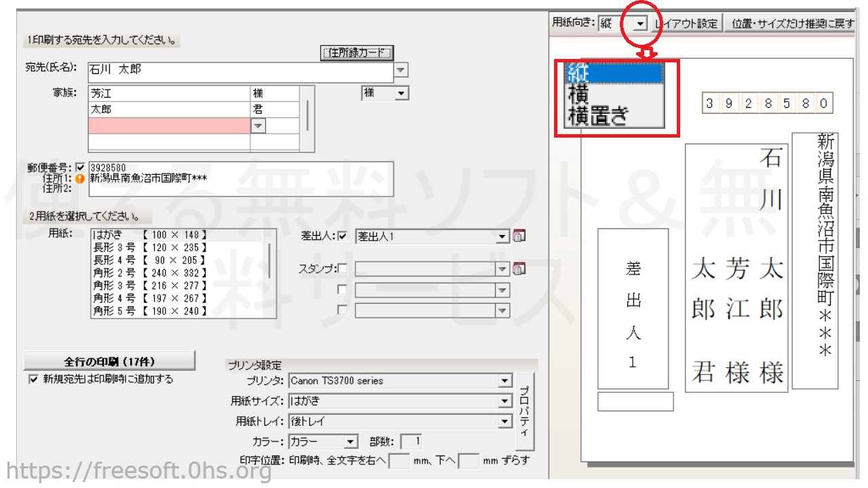Screen dimensions: 868x488
Task: Select 長形 3 号 paper in list
Action: point(149,247)
